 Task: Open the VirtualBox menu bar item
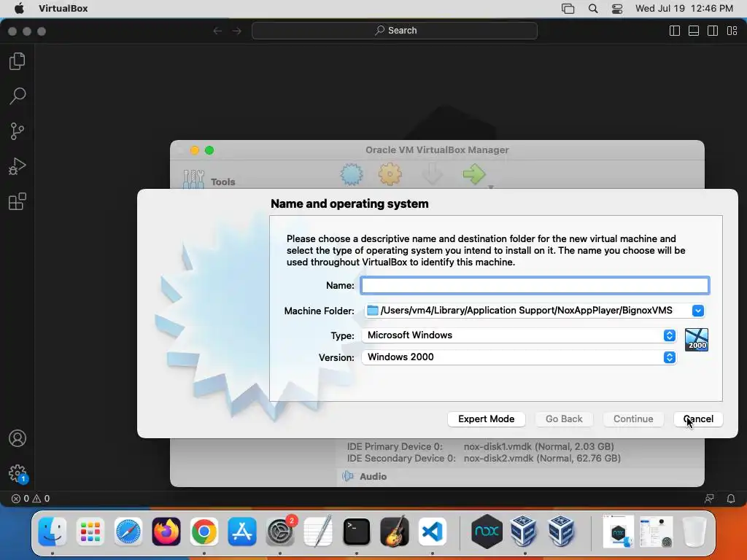(x=63, y=8)
